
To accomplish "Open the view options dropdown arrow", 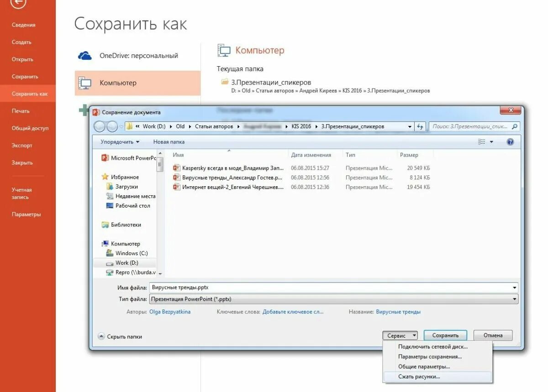I will (492, 142).
